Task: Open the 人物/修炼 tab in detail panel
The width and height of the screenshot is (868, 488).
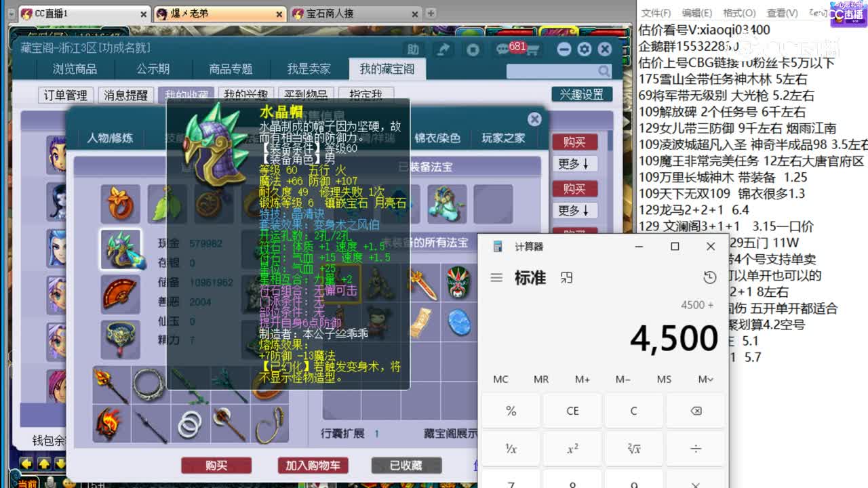Action: pos(110,138)
